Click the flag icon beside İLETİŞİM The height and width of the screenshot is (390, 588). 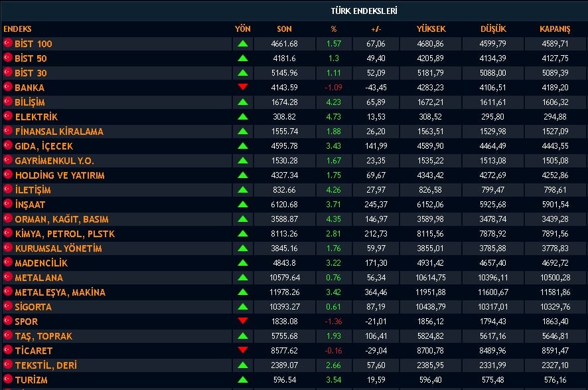tap(8, 189)
